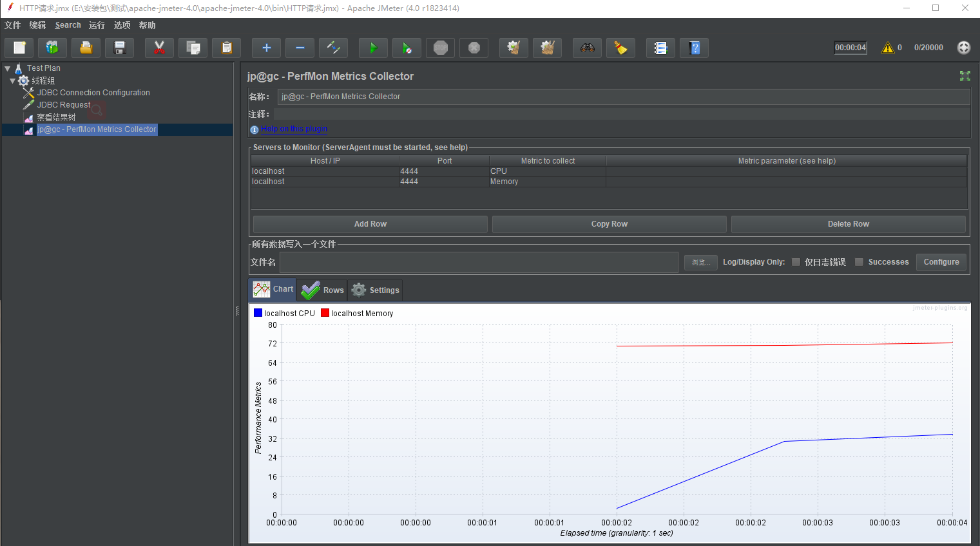Collapse the Test Plan tree node
This screenshot has width=980, height=546.
8,68
